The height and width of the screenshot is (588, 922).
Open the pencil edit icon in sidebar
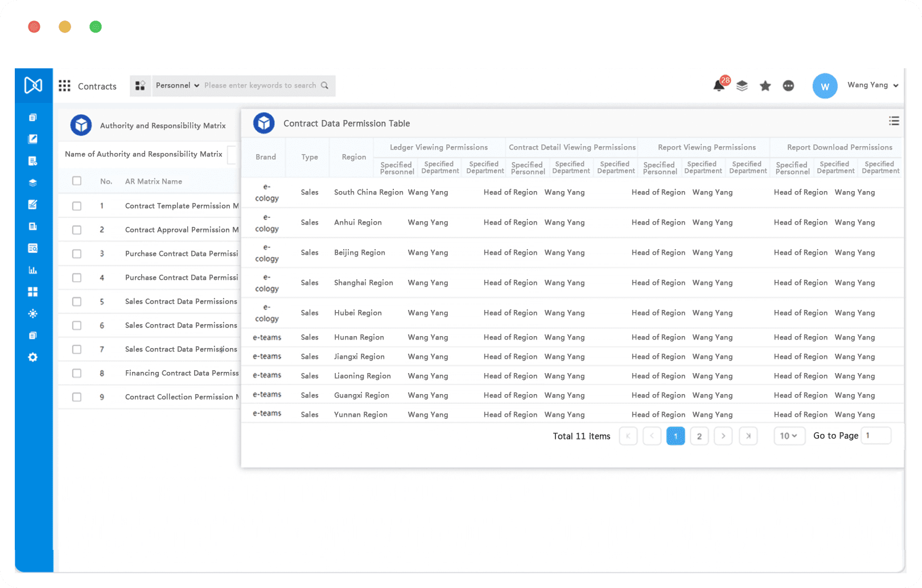[x=33, y=139]
